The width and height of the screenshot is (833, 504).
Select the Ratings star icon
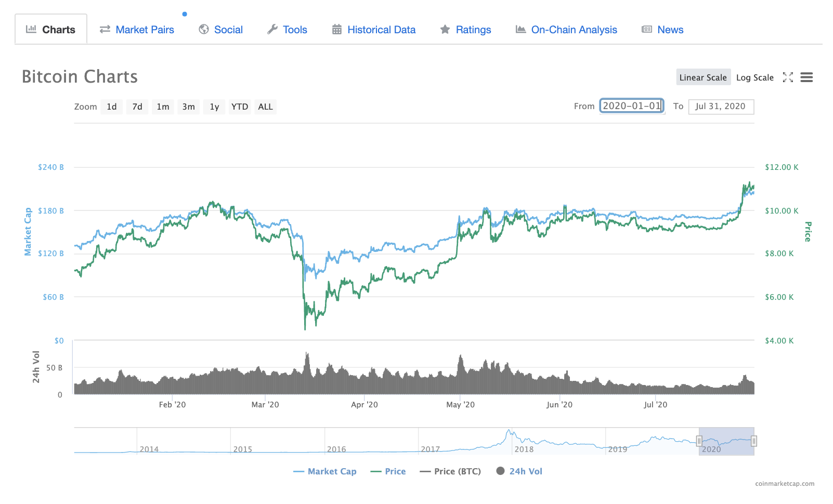tap(446, 30)
